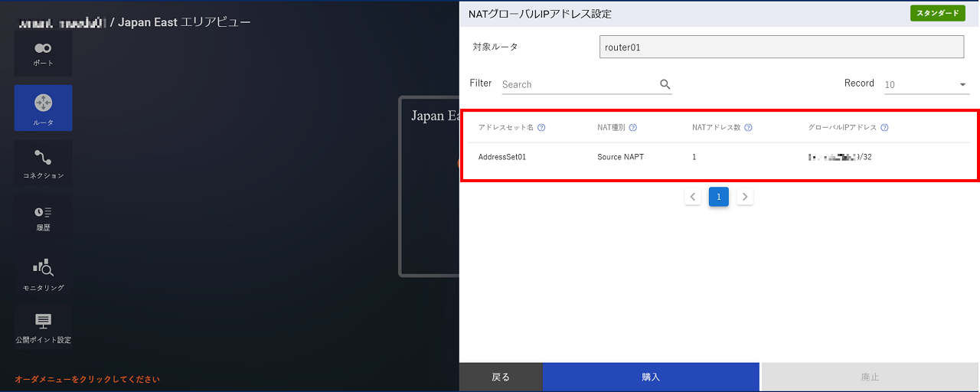Click the 廃止 discontinue button
The height and width of the screenshot is (392, 980).
tap(870, 377)
